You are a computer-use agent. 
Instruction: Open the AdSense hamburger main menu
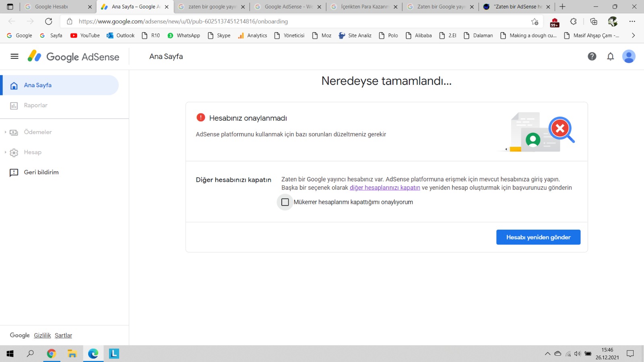[14, 56]
